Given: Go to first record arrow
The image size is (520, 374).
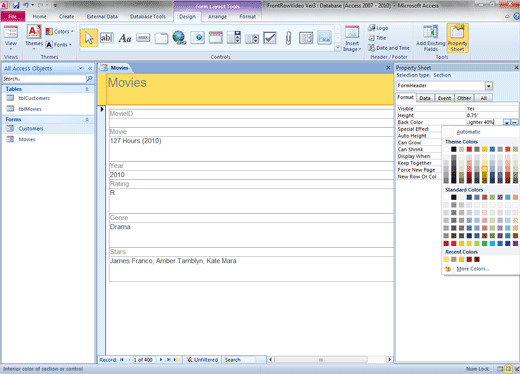Looking at the screenshot, I should point(122,360).
